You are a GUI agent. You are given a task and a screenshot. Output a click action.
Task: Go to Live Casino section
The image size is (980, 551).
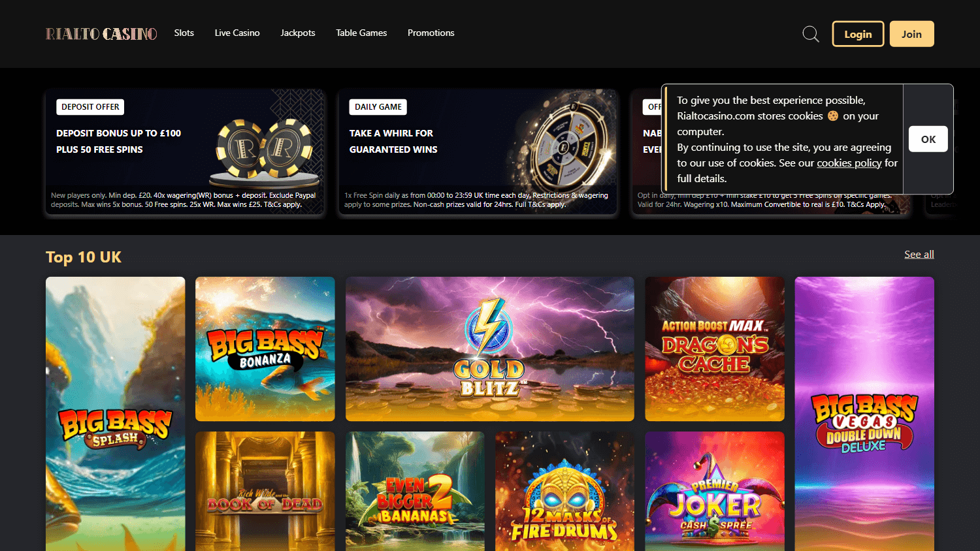coord(237,33)
